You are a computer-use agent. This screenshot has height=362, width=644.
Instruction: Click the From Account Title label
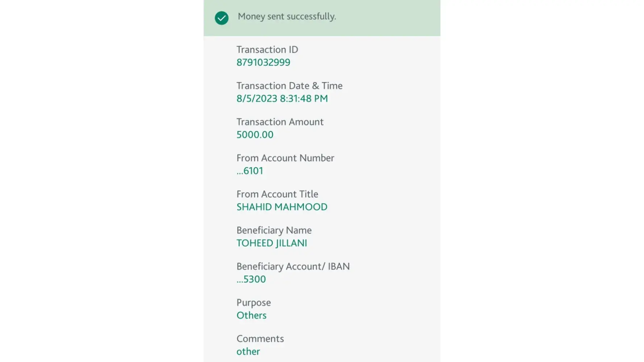[x=277, y=194]
